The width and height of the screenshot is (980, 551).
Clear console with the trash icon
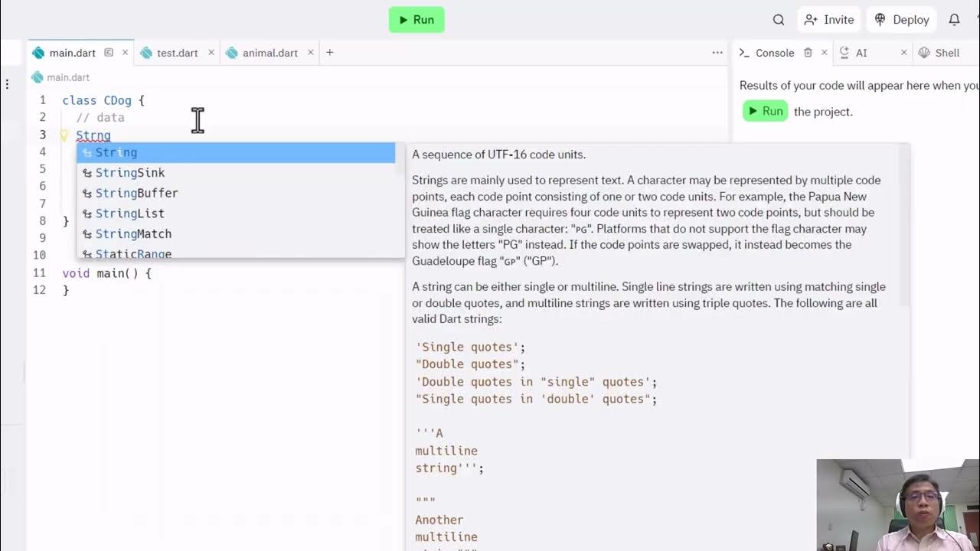(808, 53)
